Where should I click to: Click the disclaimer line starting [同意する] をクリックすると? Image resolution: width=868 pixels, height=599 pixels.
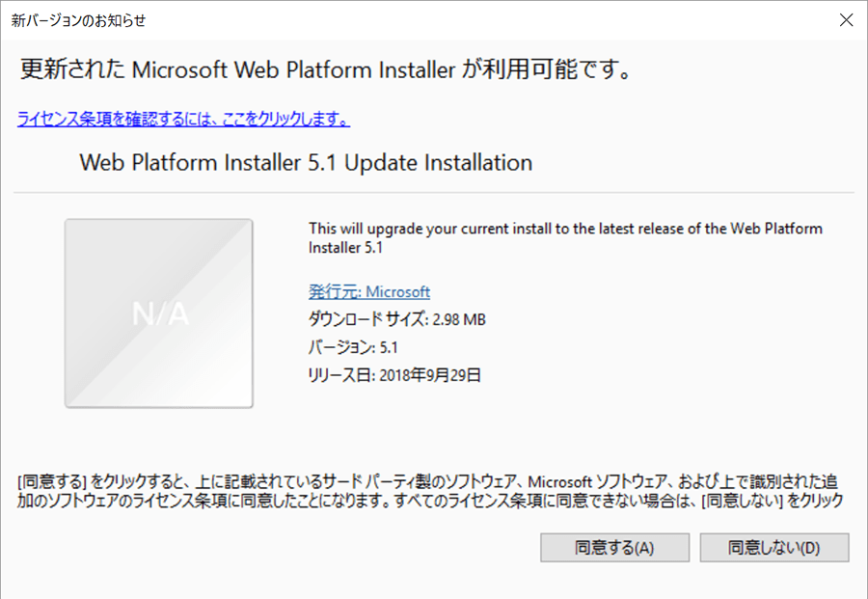coord(427,481)
